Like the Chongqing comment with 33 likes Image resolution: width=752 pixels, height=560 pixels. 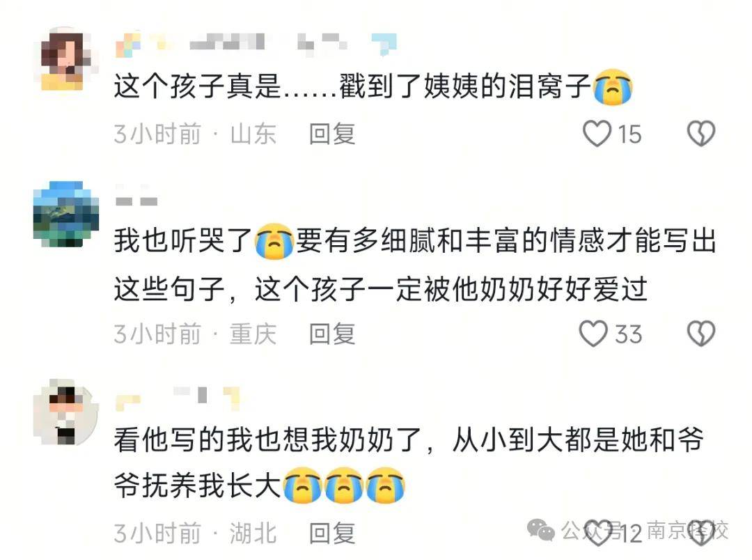[594, 334]
